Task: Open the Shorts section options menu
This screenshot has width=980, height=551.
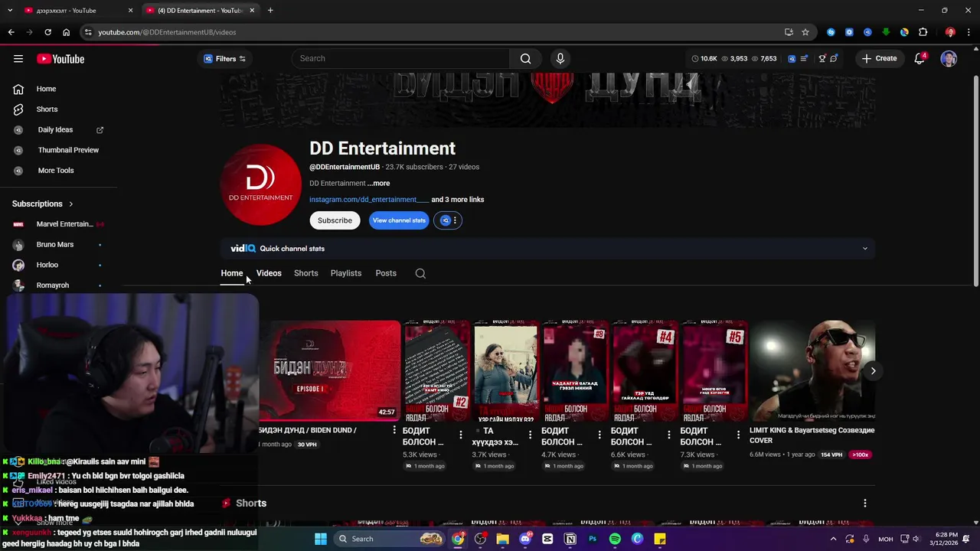Action: (x=865, y=504)
